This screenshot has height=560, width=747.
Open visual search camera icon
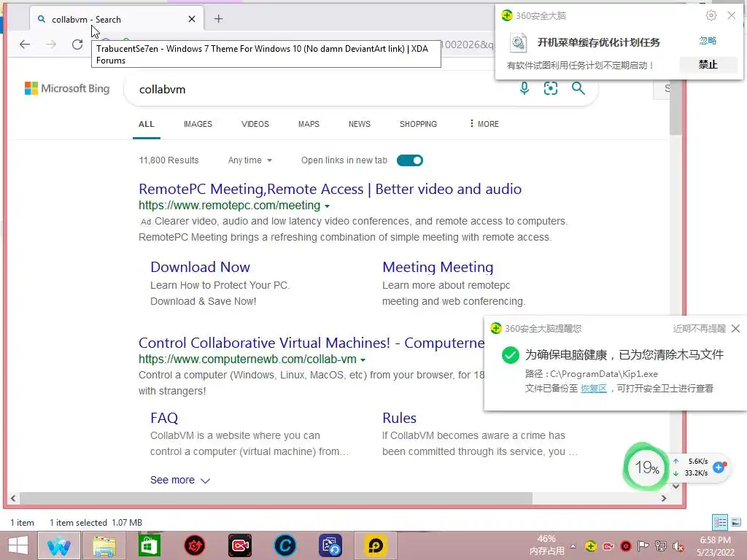[x=551, y=88]
